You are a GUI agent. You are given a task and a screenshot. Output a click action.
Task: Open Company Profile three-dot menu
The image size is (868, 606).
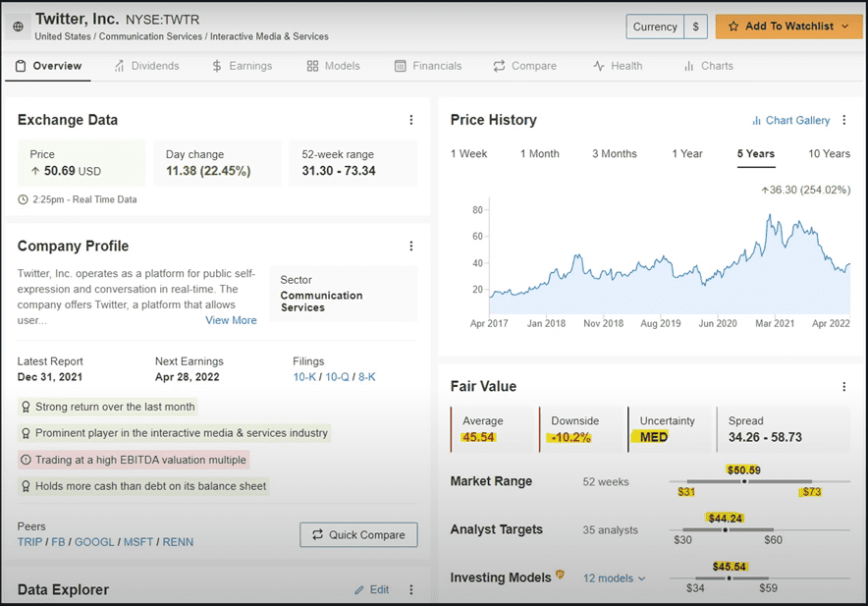(x=411, y=247)
